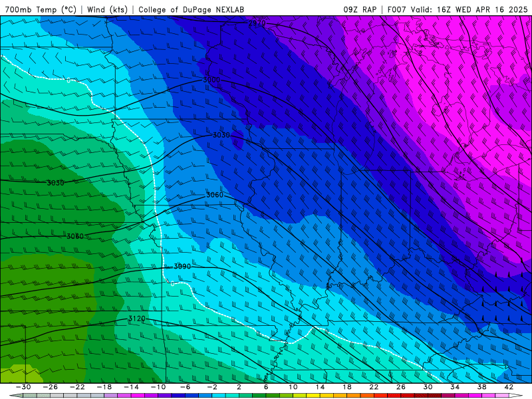532x399 pixels.
Task: Click the 18 color scale tick label
Action: point(346,387)
